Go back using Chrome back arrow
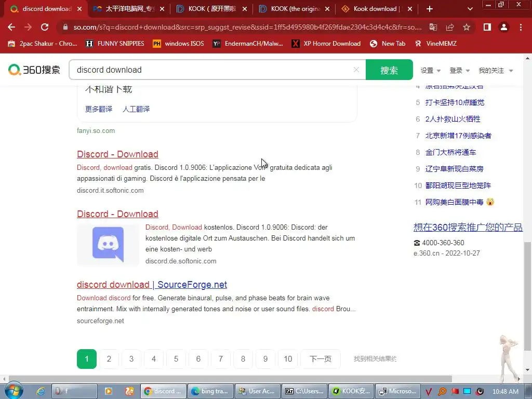The image size is (532, 399). 11,27
